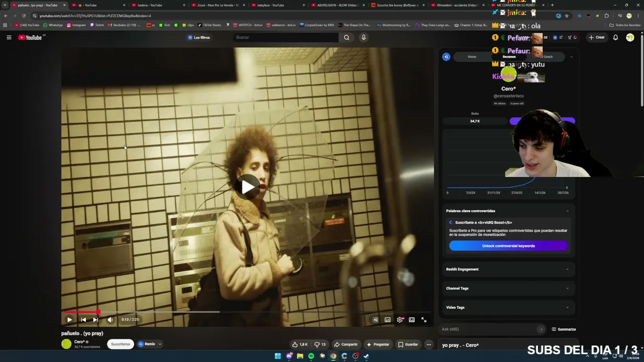Skip to next video in playlist
This screenshot has width=644, height=362.
[x=96, y=320]
